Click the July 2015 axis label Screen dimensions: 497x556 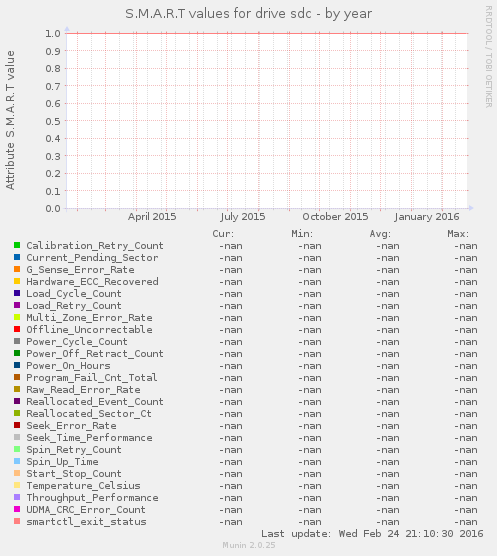[242, 217]
